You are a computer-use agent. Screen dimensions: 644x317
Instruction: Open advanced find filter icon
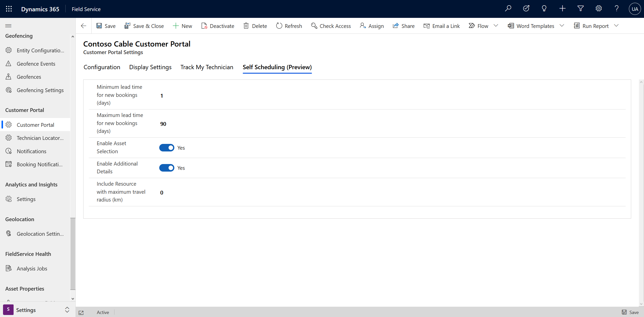(580, 9)
